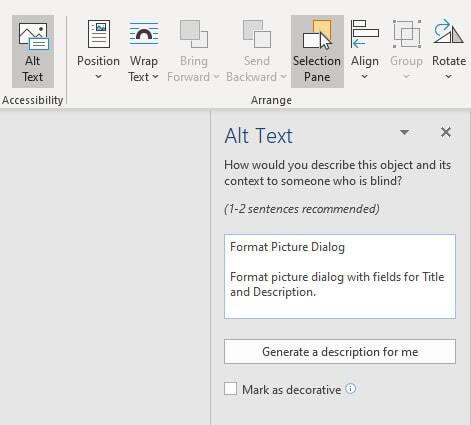Click the '(1-2 sentences recommended)' text
The width and height of the screenshot is (471, 425).
point(302,209)
